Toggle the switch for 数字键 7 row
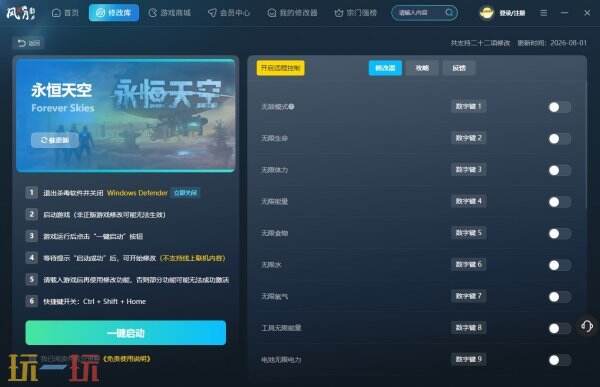Viewport: 600px width, 387px height. coord(559,297)
